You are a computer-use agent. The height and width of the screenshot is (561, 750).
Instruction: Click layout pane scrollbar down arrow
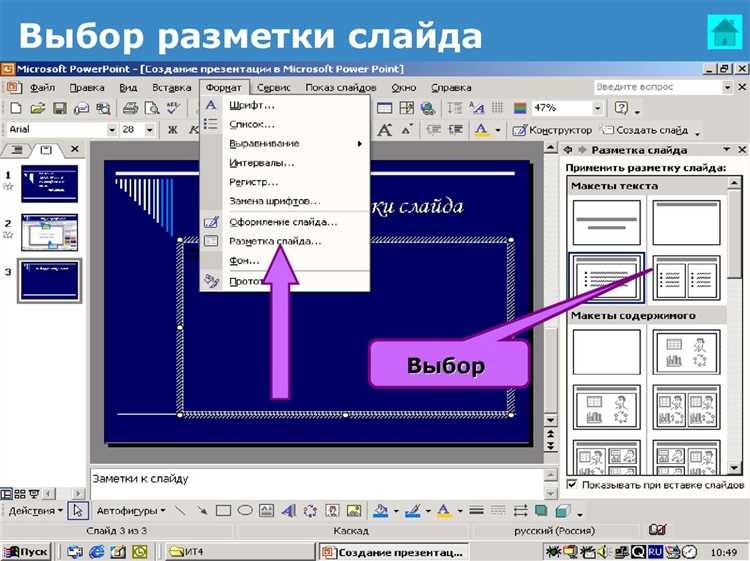coord(734,468)
